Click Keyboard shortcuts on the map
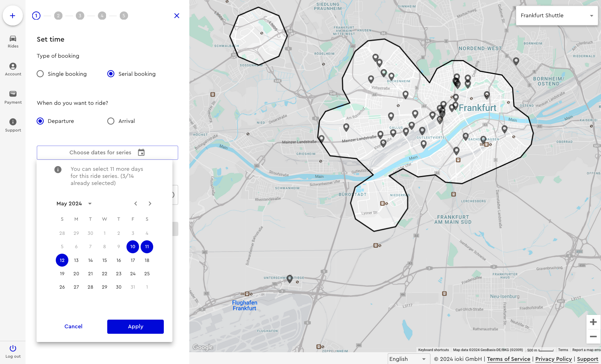This screenshot has width=601, height=364. (x=433, y=350)
